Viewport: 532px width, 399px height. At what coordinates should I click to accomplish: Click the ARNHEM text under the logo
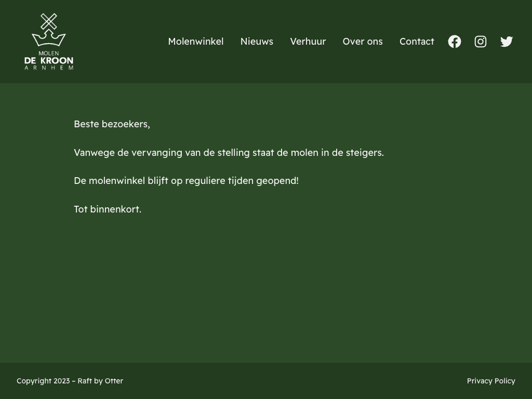click(49, 68)
